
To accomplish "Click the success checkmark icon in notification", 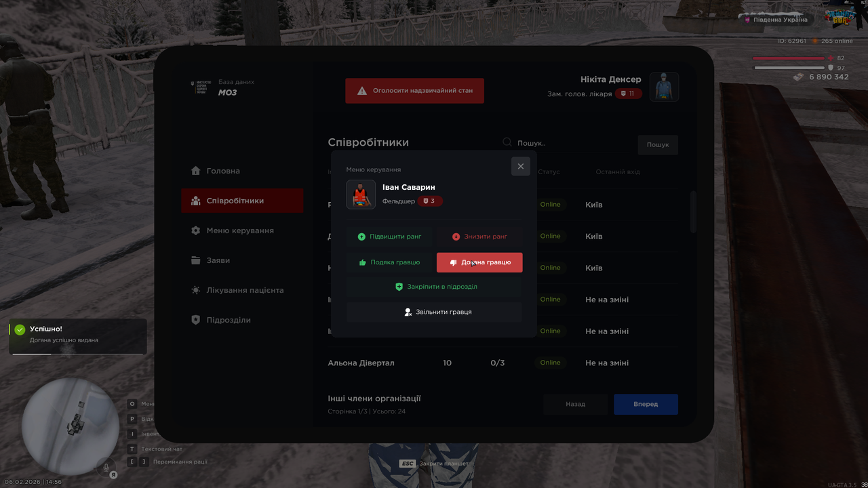I will (x=20, y=329).
